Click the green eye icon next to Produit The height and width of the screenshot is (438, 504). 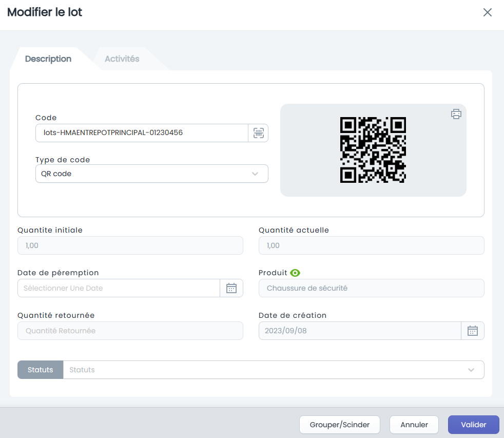(x=295, y=273)
